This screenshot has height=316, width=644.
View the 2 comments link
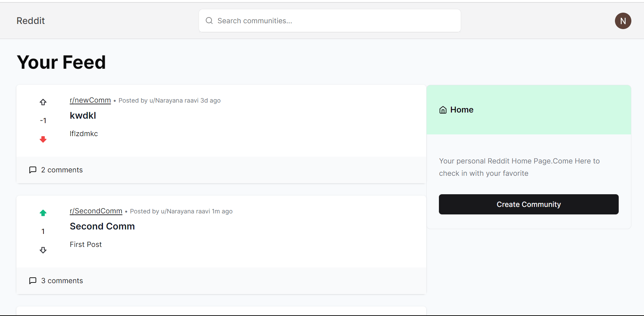point(62,170)
